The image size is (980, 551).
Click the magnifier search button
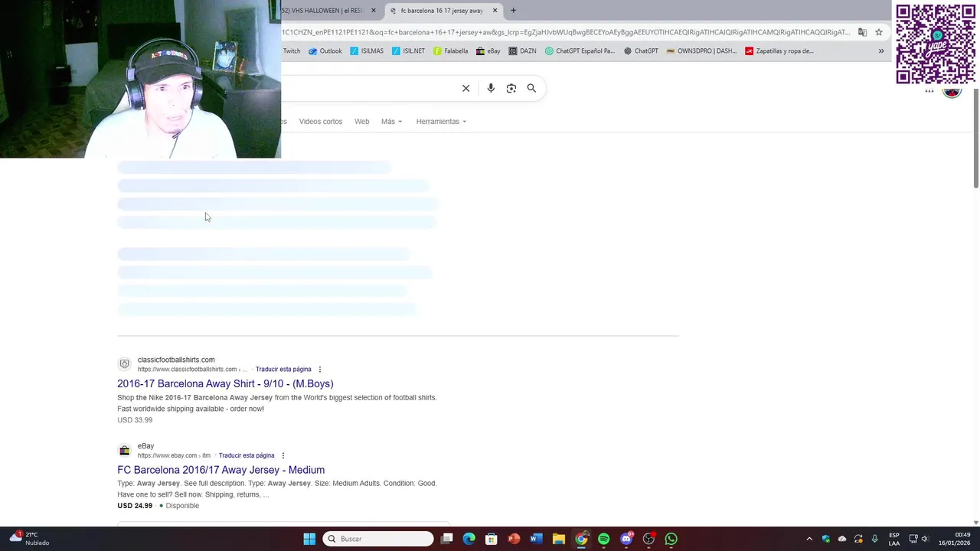531,88
